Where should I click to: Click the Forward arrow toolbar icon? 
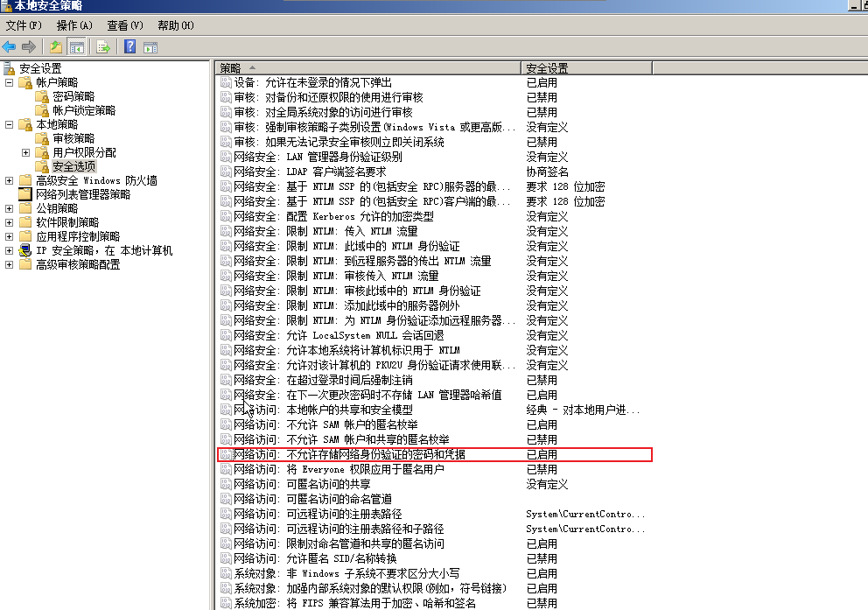tap(29, 47)
